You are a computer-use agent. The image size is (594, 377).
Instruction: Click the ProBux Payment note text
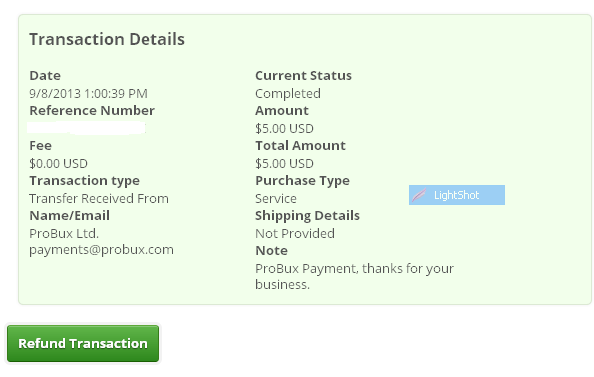[x=354, y=276]
